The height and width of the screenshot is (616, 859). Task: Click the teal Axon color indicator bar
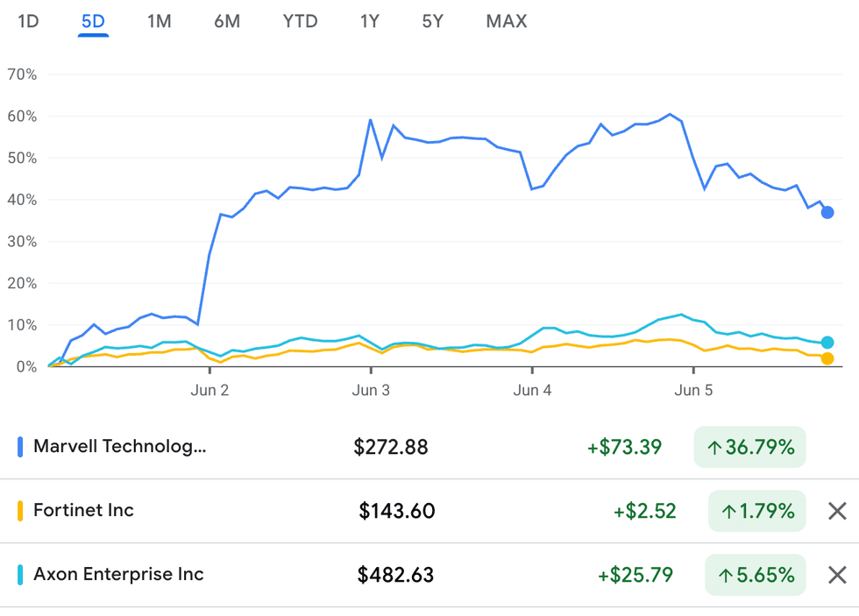coord(20,575)
